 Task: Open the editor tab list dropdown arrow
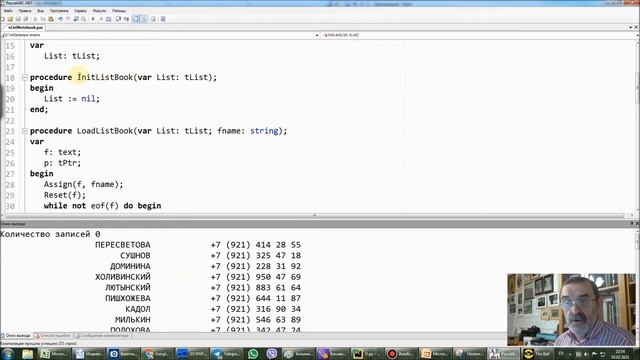click(631, 27)
